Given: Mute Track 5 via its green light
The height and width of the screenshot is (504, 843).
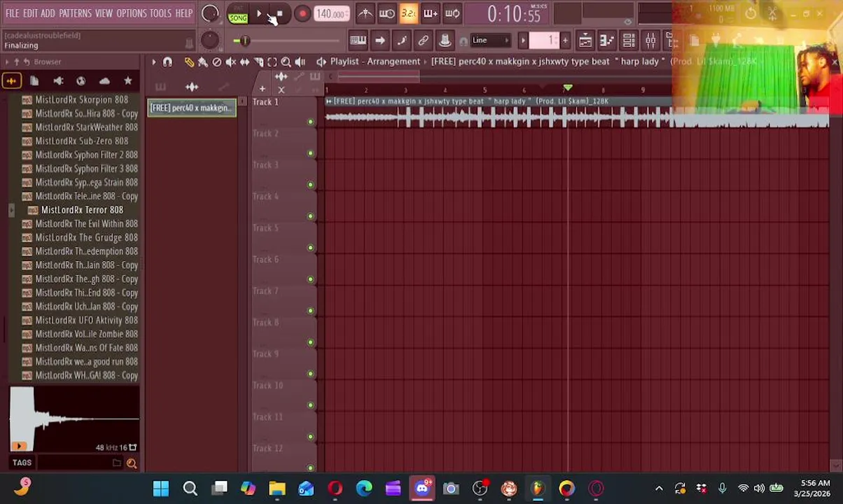Looking at the screenshot, I should [x=310, y=248].
